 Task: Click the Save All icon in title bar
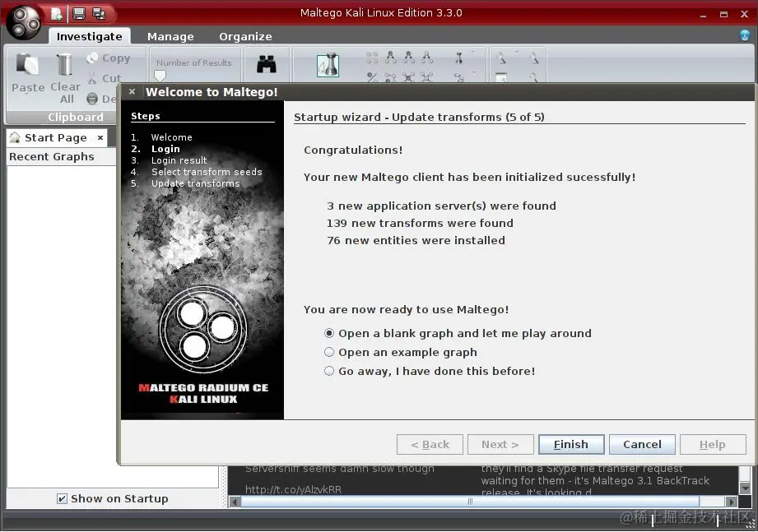pyautogui.click(x=99, y=13)
